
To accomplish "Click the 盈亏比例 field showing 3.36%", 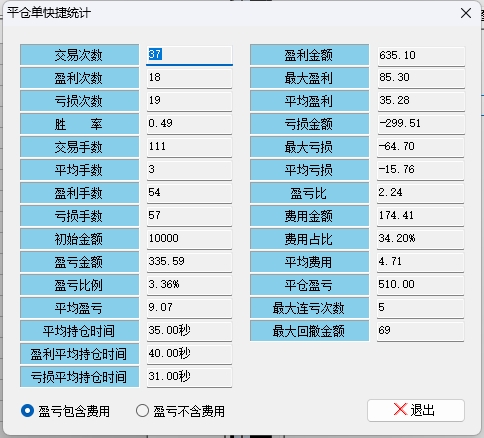I will pos(189,285).
